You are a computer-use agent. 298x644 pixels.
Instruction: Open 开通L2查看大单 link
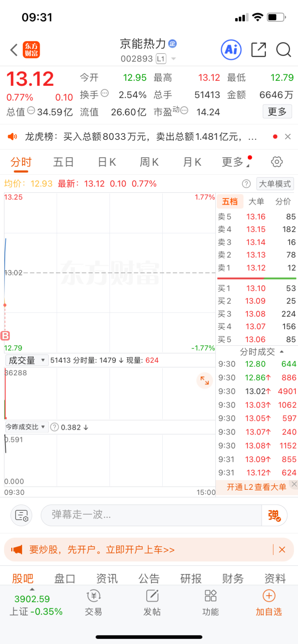click(256, 487)
